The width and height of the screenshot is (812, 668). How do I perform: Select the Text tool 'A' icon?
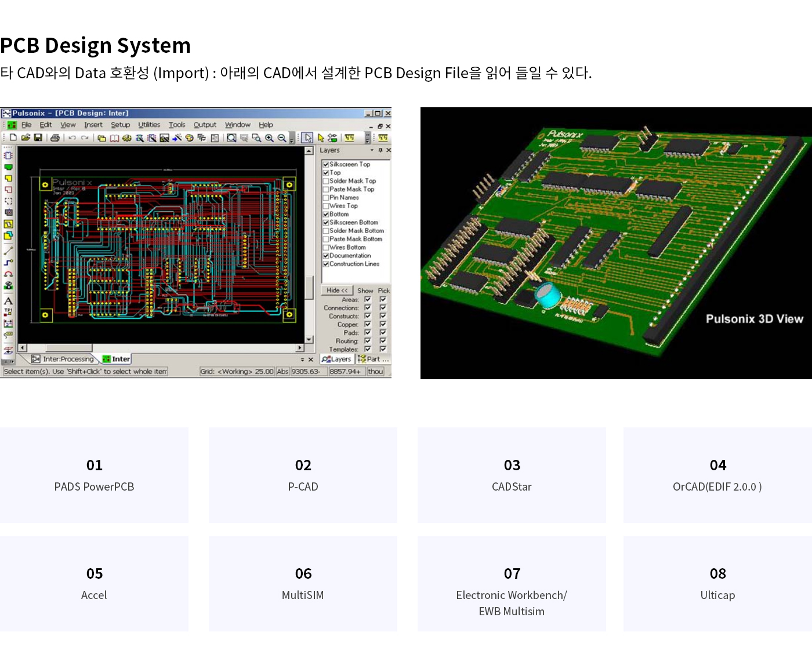coord(8,301)
